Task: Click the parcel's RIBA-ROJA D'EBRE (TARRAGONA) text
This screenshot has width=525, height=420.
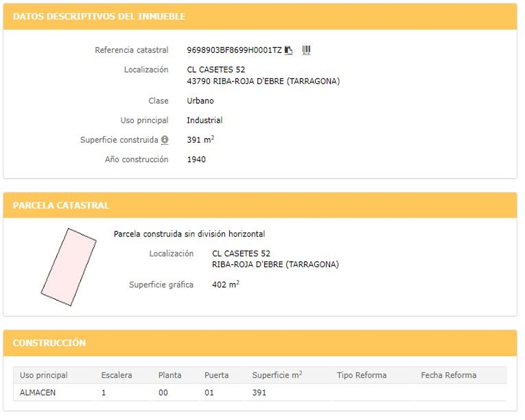Action: (x=276, y=265)
